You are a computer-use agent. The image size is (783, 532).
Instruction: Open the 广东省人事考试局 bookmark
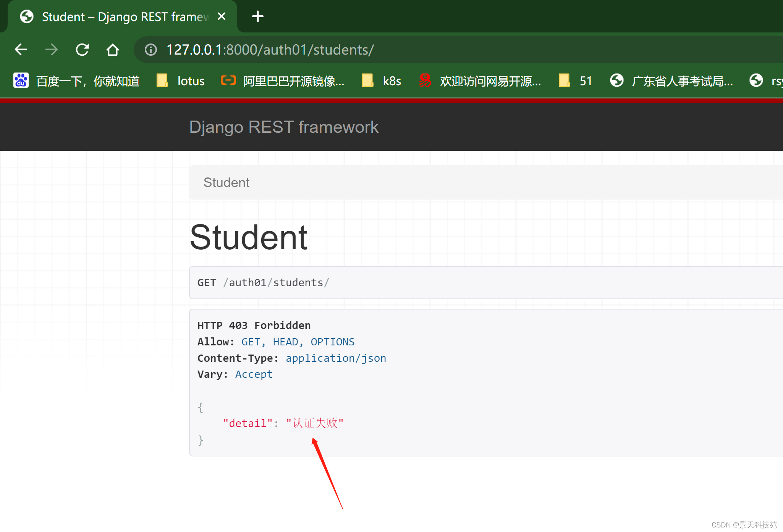click(671, 81)
